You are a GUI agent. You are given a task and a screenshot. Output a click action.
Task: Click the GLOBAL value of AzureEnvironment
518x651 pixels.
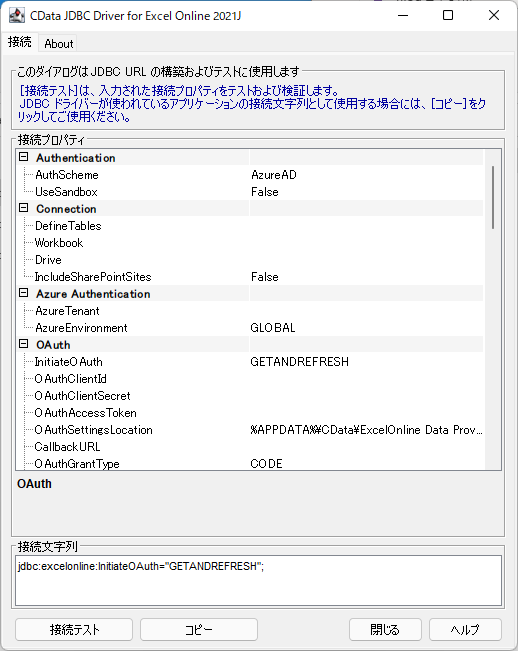273,328
